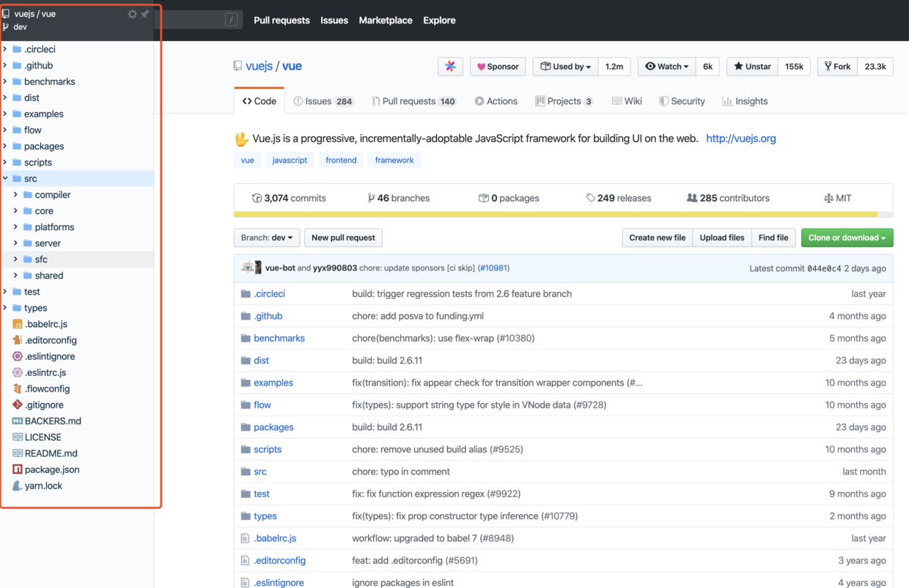Screen dimensions: 909x588
Task: Click the .editorconfig file icon in sidebar
Action: 18,340
